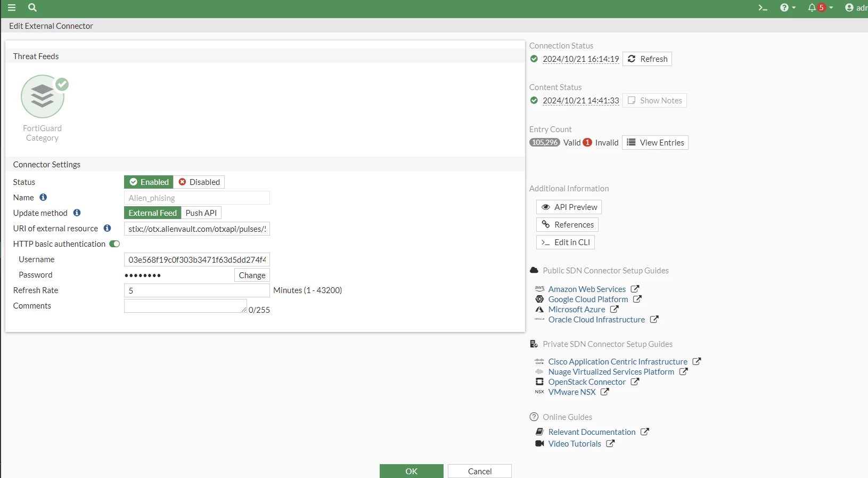
Task: Open References
Action: coord(567,224)
